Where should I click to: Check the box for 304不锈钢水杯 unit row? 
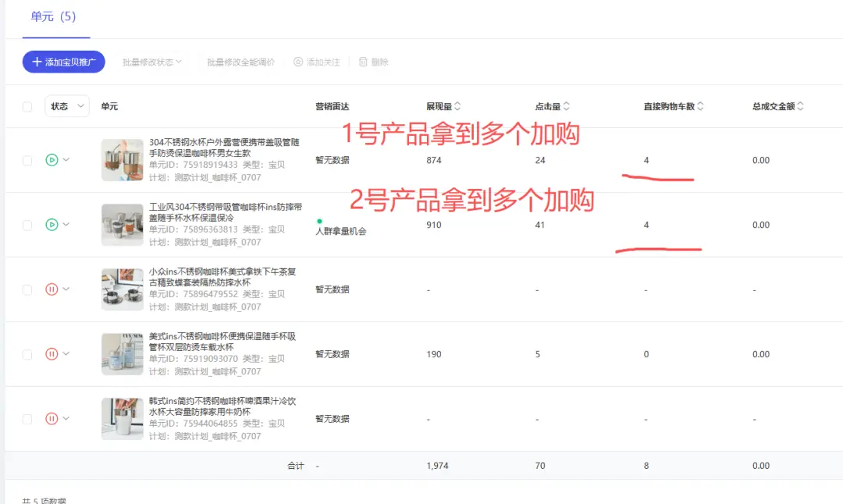click(x=27, y=160)
